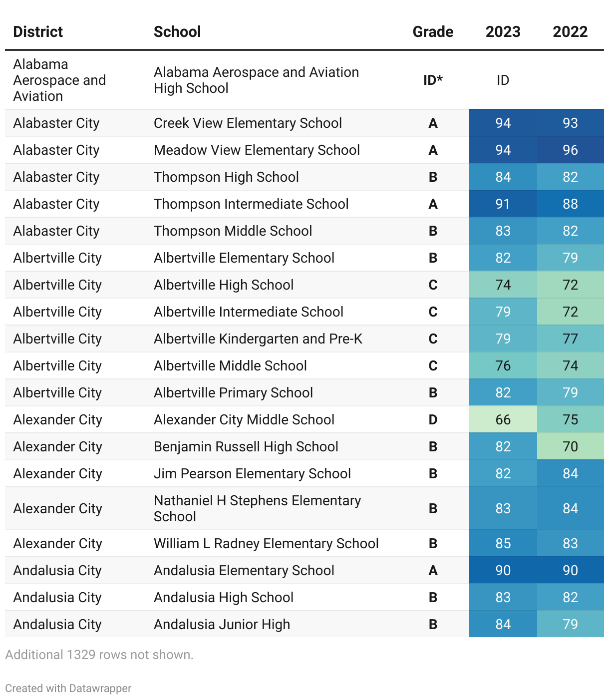Click Benjamin Russell High School's 2022 score
609x700 pixels.
570,447
